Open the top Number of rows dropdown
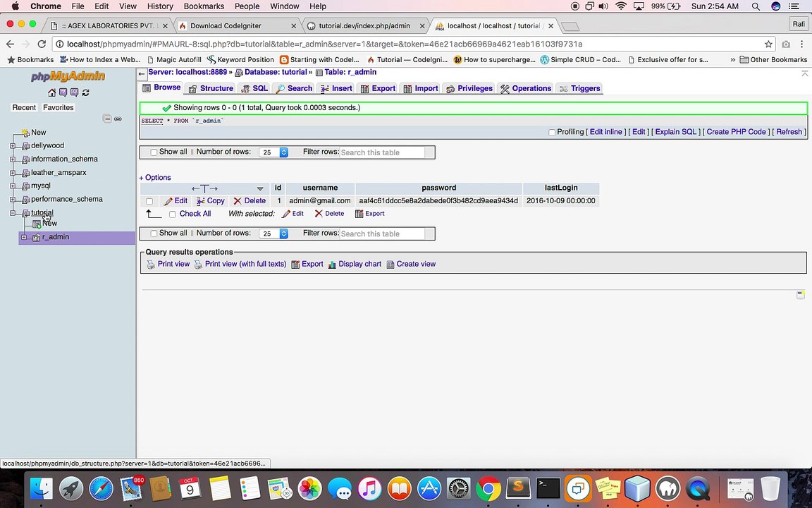The width and height of the screenshot is (812, 508). [x=273, y=152]
